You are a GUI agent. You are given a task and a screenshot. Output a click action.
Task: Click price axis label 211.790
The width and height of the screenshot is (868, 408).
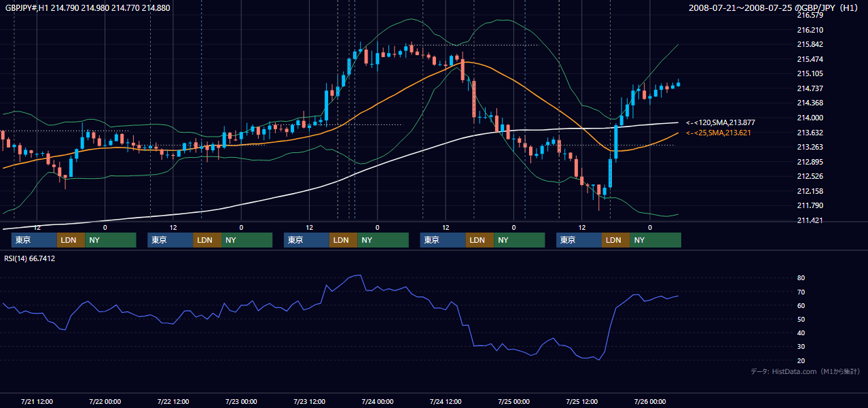click(x=810, y=205)
